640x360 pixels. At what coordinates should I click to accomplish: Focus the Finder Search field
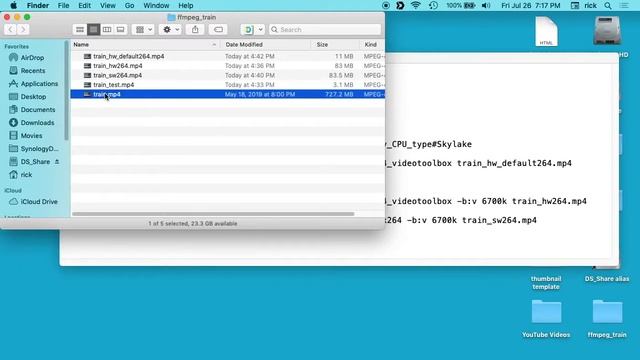click(325, 29)
